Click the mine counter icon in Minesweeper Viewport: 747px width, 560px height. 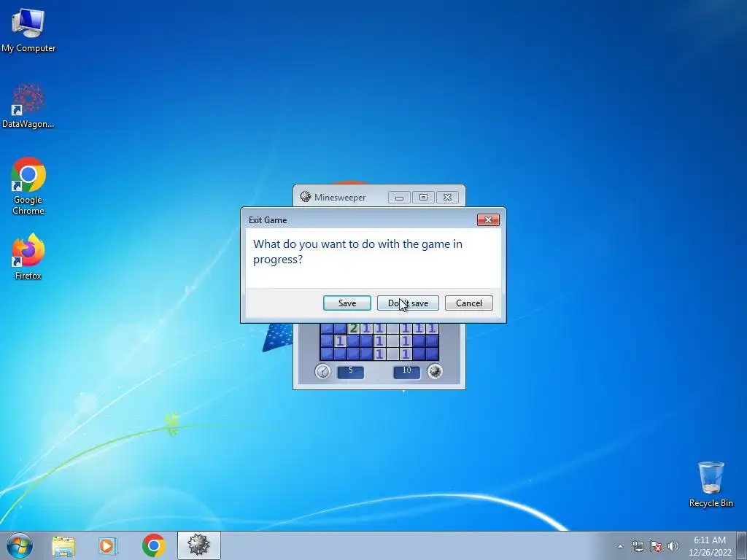pyautogui.click(x=435, y=371)
